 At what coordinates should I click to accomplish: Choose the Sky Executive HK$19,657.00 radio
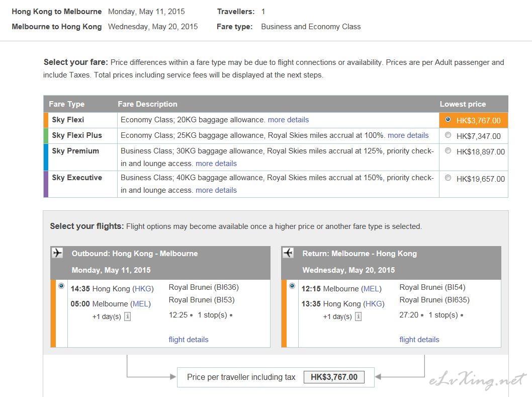[x=448, y=178]
